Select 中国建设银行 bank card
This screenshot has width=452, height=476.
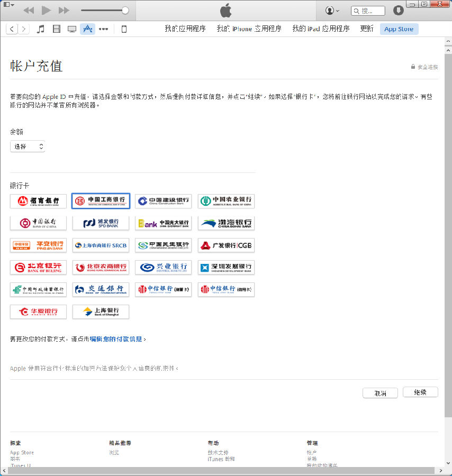(163, 201)
